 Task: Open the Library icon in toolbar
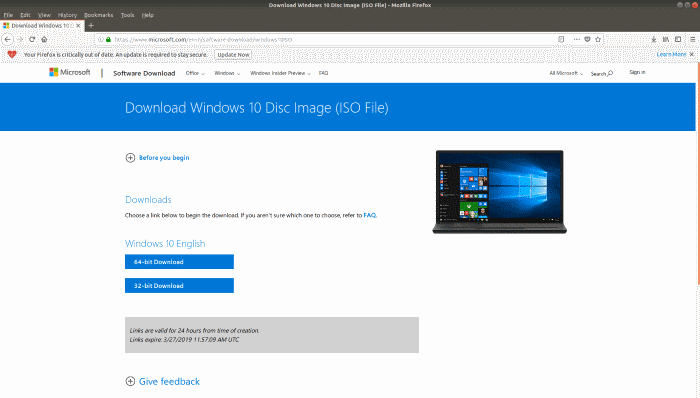(x=666, y=39)
